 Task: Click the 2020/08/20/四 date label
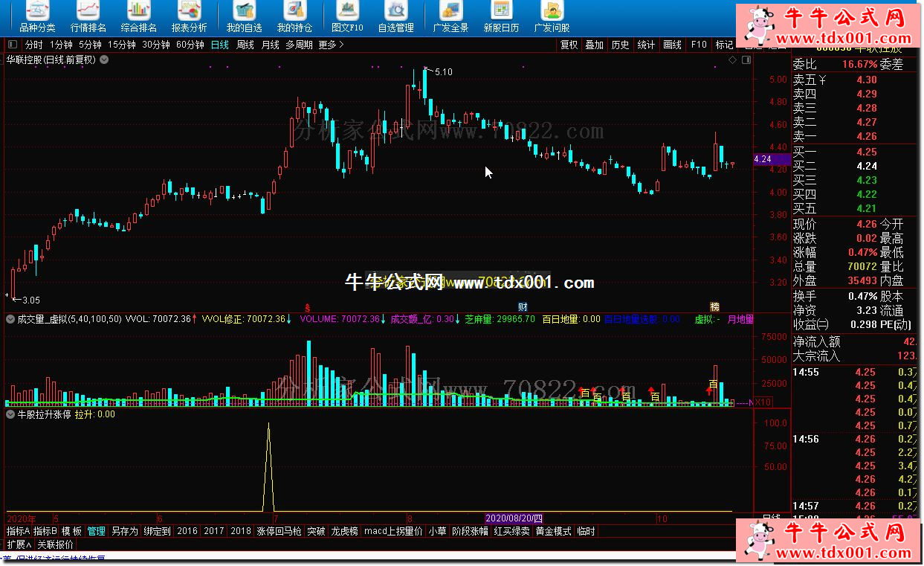pos(515,518)
